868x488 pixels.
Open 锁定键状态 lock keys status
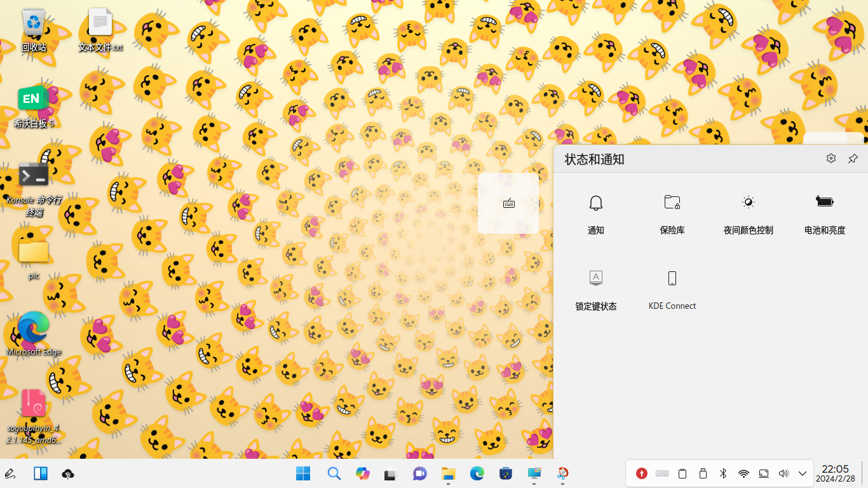point(595,289)
